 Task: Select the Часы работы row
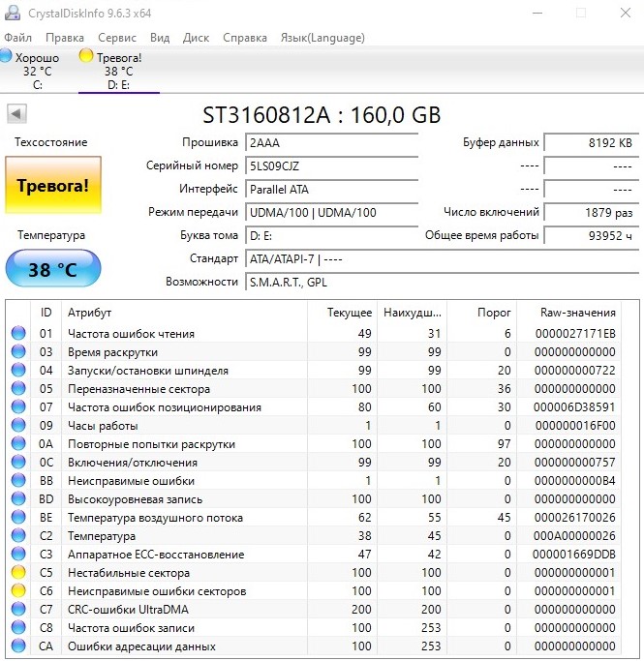[314, 426]
